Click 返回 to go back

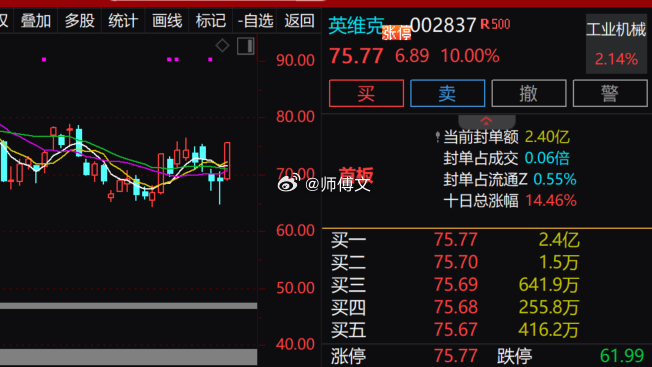pos(299,20)
